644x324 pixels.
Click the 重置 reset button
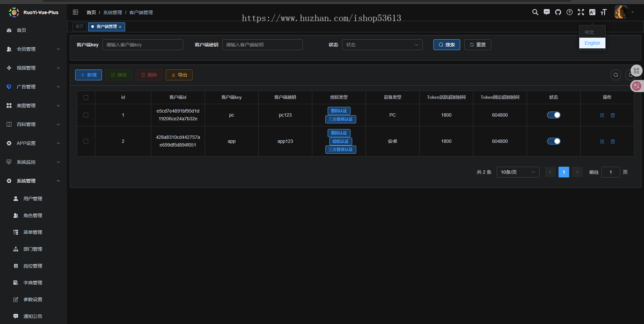tap(478, 45)
